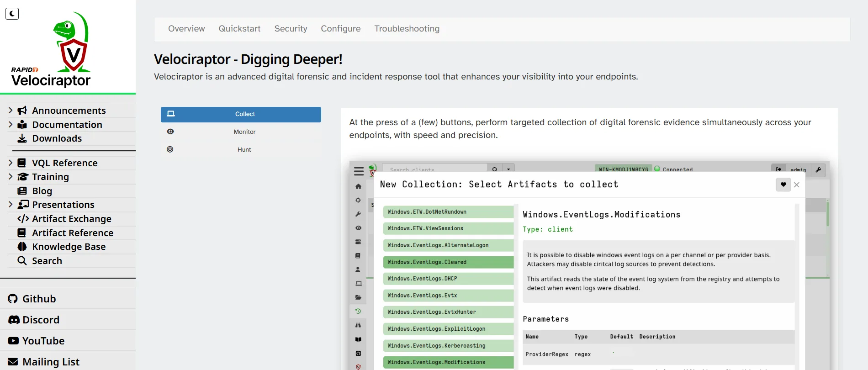Click the collection screenshot thumbnail

tap(589, 265)
